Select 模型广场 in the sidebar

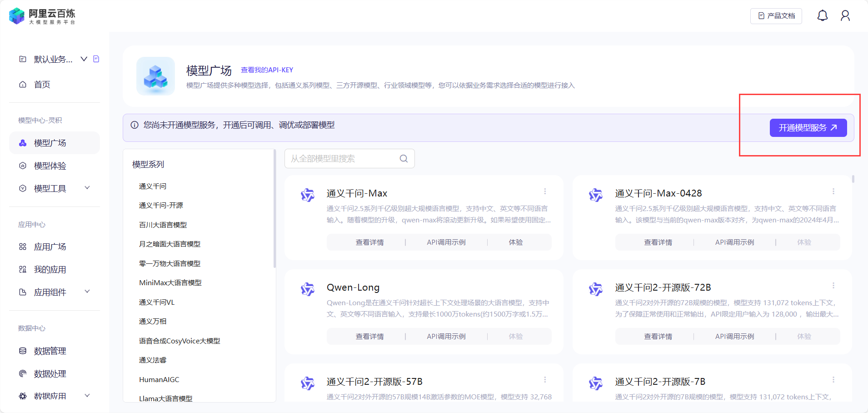click(x=55, y=143)
